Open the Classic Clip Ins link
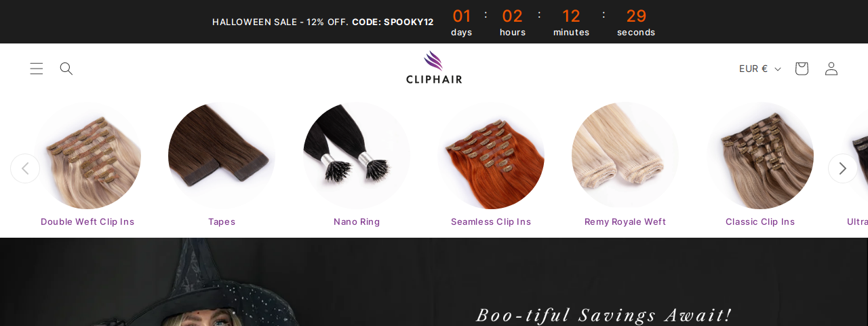The width and height of the screenshot is (868, 326). (760, 222)
